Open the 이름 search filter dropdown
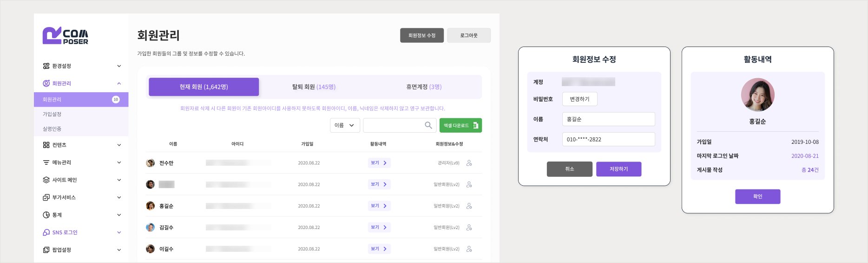This screenshot has height=263, width=868. point(345,125)
